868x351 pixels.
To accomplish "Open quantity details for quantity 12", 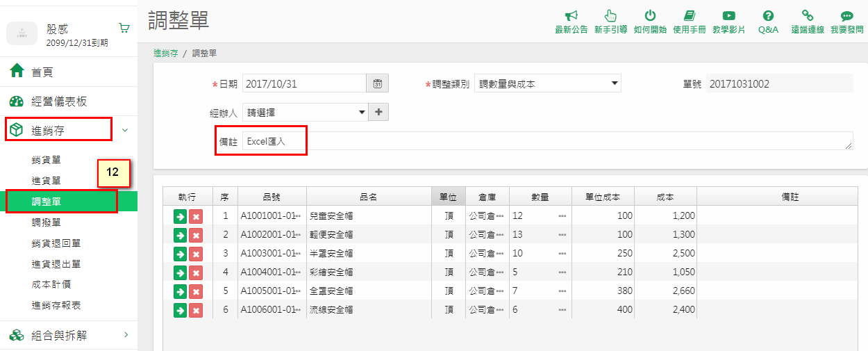I will point(562,216).
